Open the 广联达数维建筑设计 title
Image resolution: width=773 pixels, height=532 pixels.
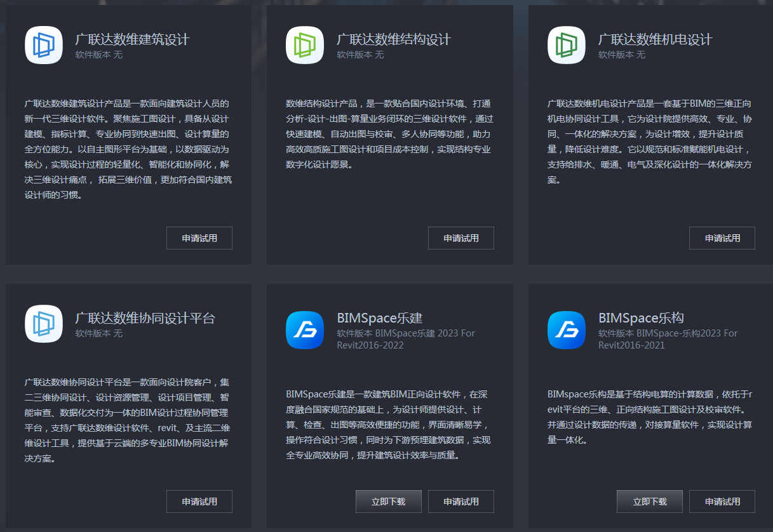click(x=132, y=39)
